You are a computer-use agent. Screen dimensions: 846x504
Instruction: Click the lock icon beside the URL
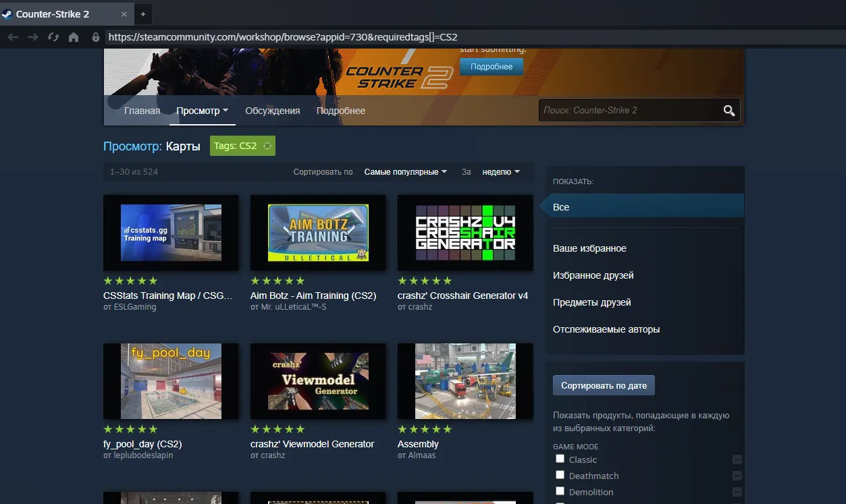tap(96, 37)
